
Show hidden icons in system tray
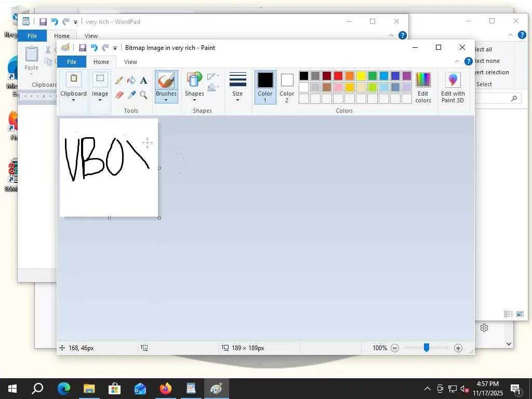pyautogui.click(x=428, y=389)
